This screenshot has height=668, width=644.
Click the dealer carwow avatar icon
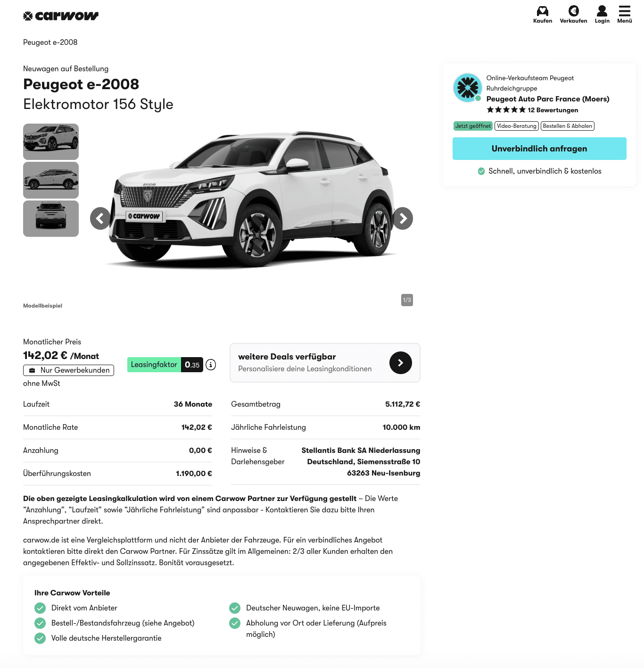coord(467,88)
